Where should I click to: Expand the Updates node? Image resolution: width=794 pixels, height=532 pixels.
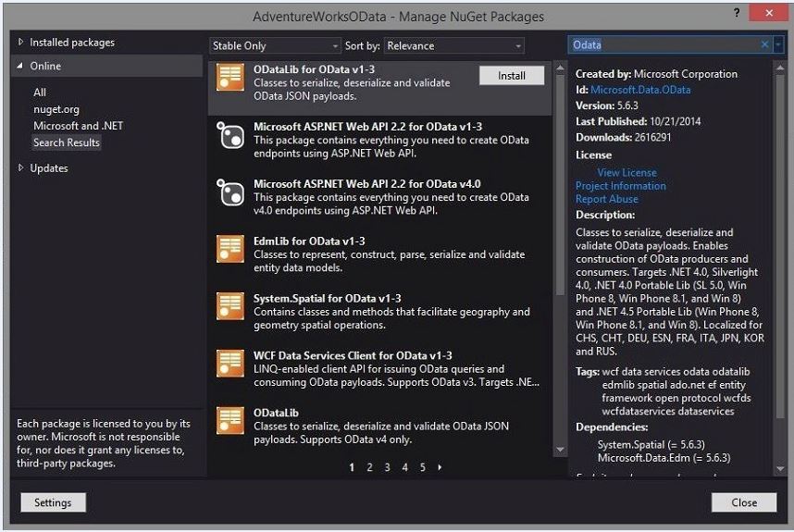coord(20,167)
